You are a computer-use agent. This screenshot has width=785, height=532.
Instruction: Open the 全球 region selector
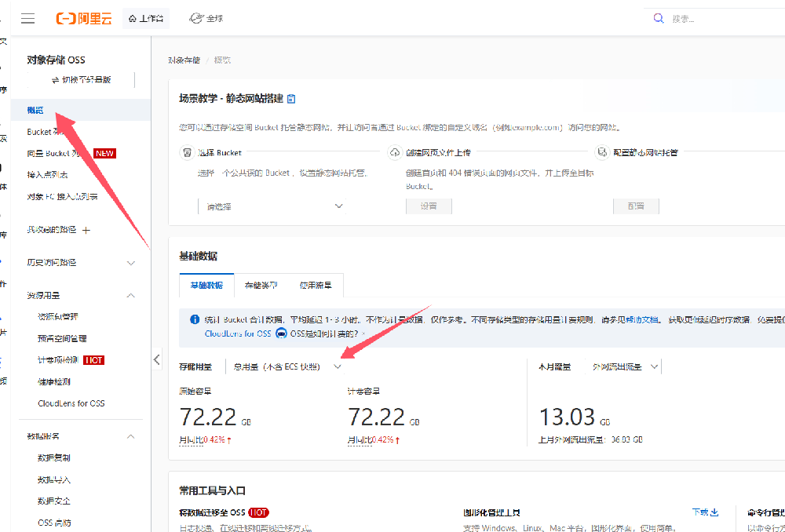coord(206,19)
